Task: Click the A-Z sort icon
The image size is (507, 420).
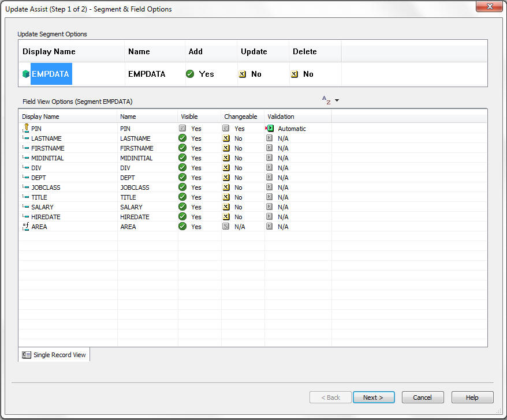Action: pyautogui.click(x=326, y=100)
